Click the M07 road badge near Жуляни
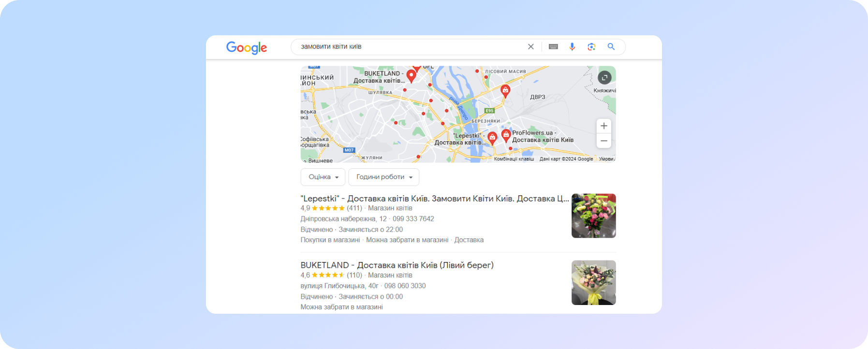 tap(349, 150)
